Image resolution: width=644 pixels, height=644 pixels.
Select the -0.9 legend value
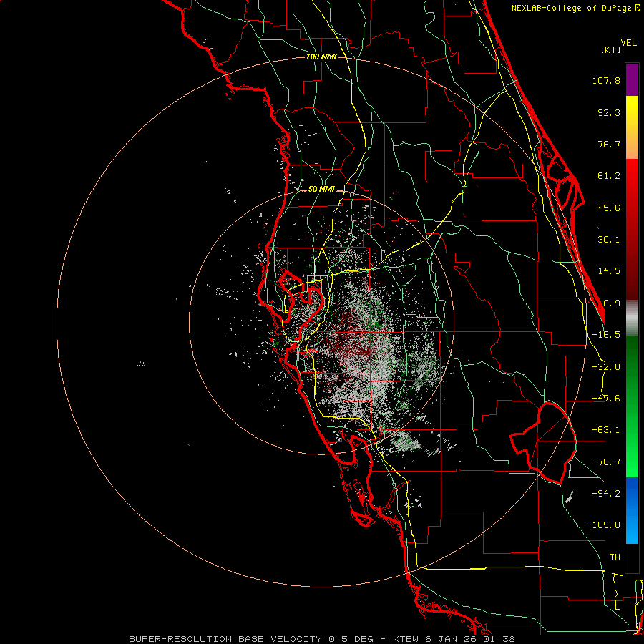coord(609,303)
